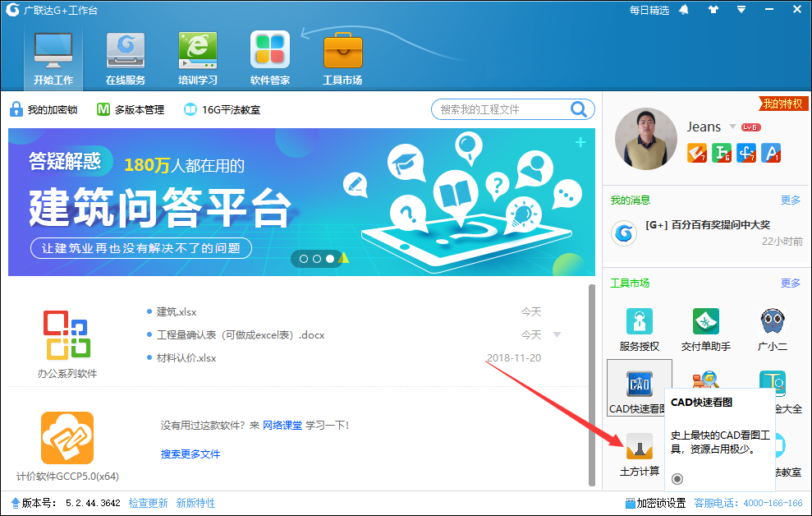
Task: Click 检查更新 in status bar
Action: coord(148,503)
